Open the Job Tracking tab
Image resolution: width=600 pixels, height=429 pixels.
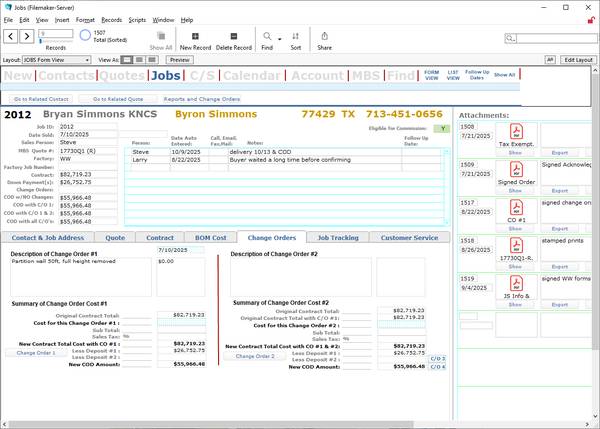pyautogui.click(x=338, y=238)
